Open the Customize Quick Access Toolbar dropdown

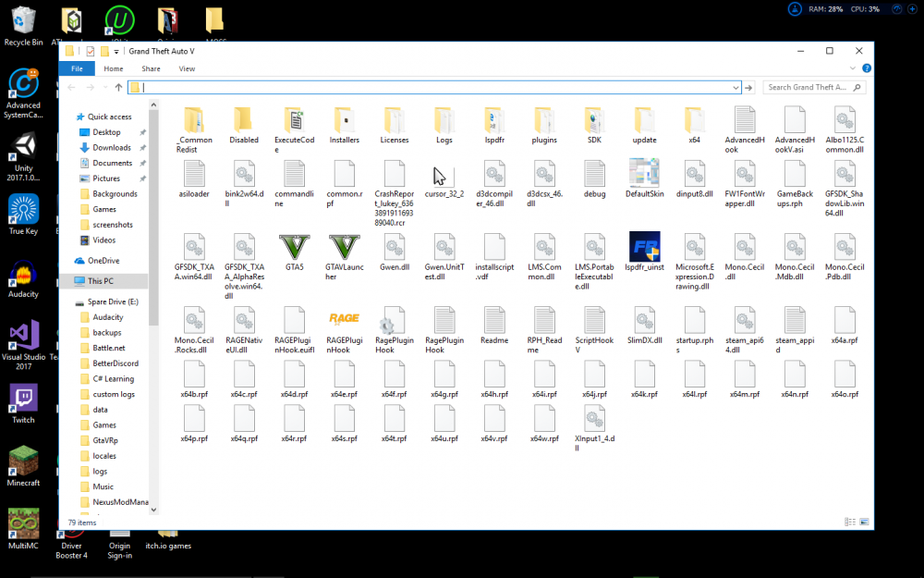click(x=116, y=52)
